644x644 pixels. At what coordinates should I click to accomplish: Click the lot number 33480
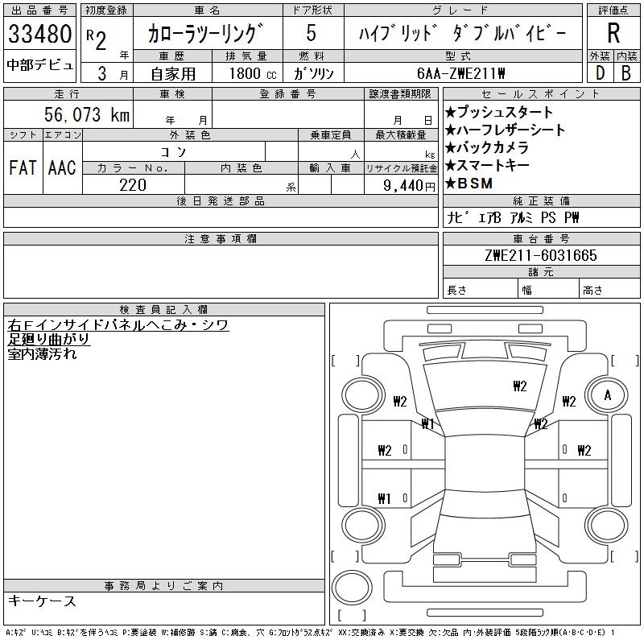point(39,34)
